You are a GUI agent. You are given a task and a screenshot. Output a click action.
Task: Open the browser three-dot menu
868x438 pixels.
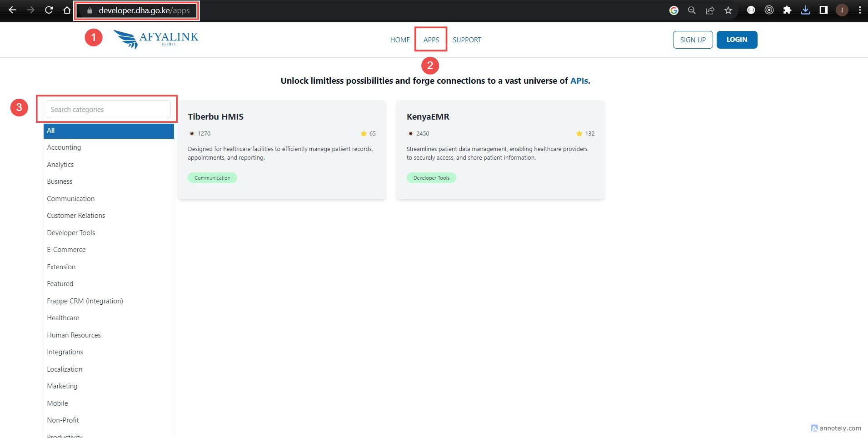[x=860, y=10]
